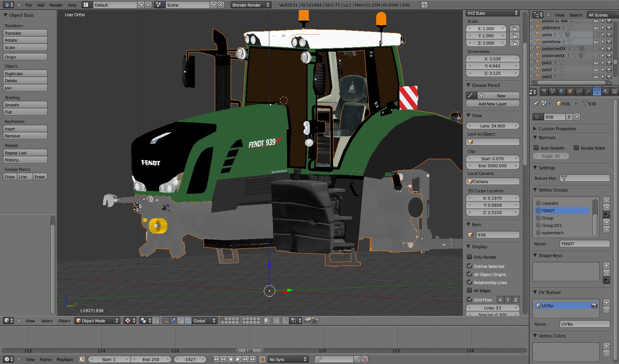Click the Grease Pencil pencil icon

[470, 95]
